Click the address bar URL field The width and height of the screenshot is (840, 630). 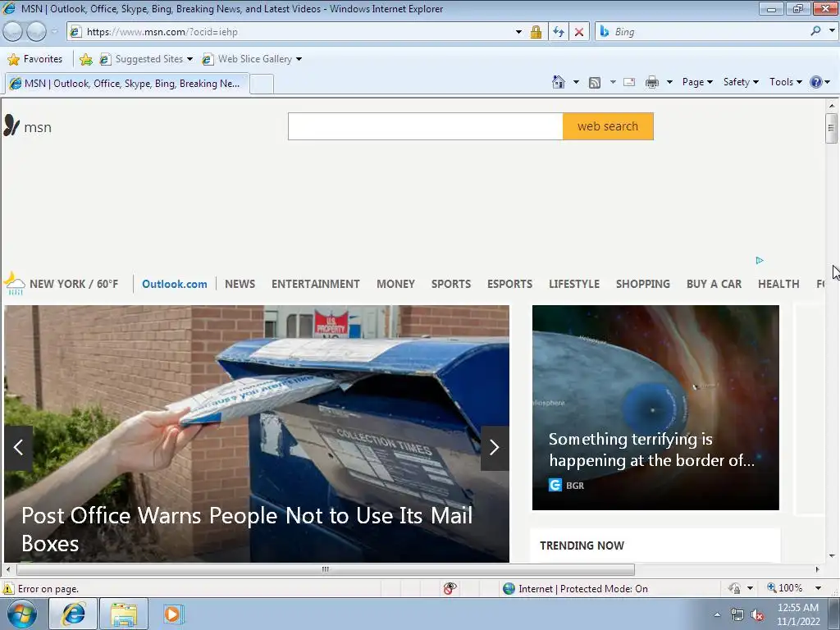tap(297, 32)
